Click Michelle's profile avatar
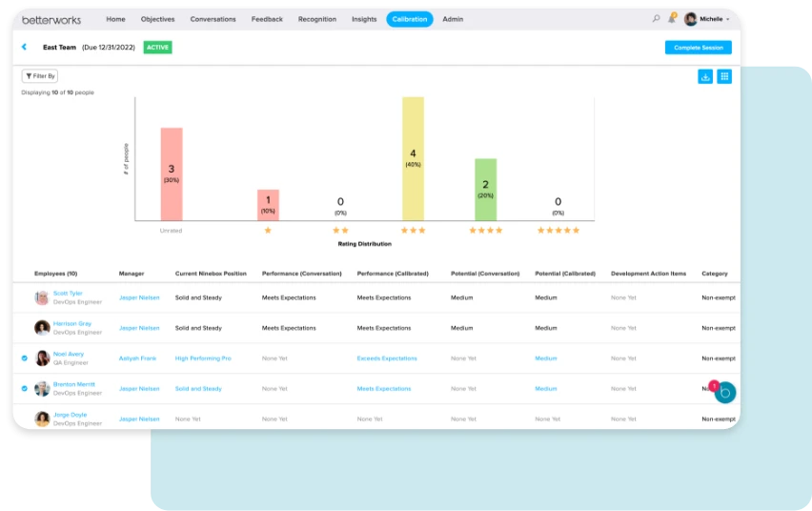The height and width of the screenshot is (511, 812). 691,19
